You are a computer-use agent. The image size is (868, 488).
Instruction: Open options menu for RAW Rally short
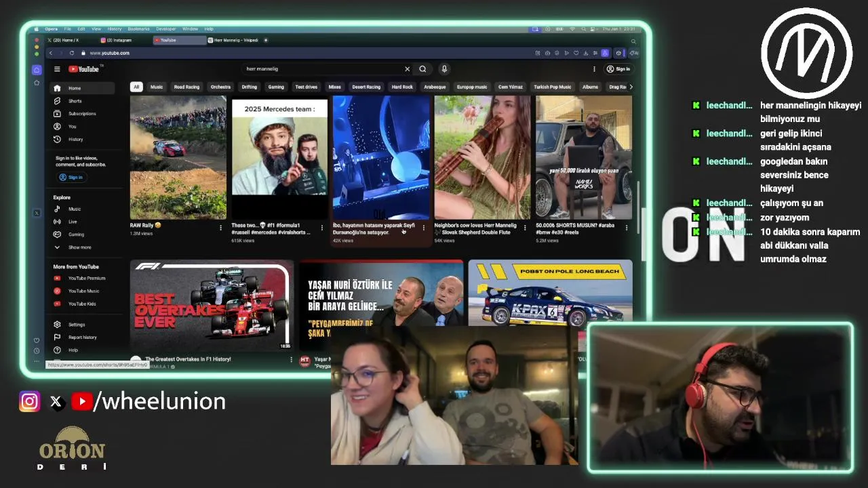[x=220, y=228]
